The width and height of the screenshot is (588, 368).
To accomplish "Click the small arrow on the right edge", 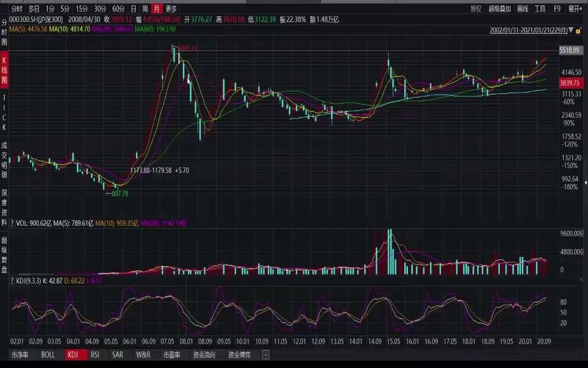I will pyautogui.click(x=586, y=182).
